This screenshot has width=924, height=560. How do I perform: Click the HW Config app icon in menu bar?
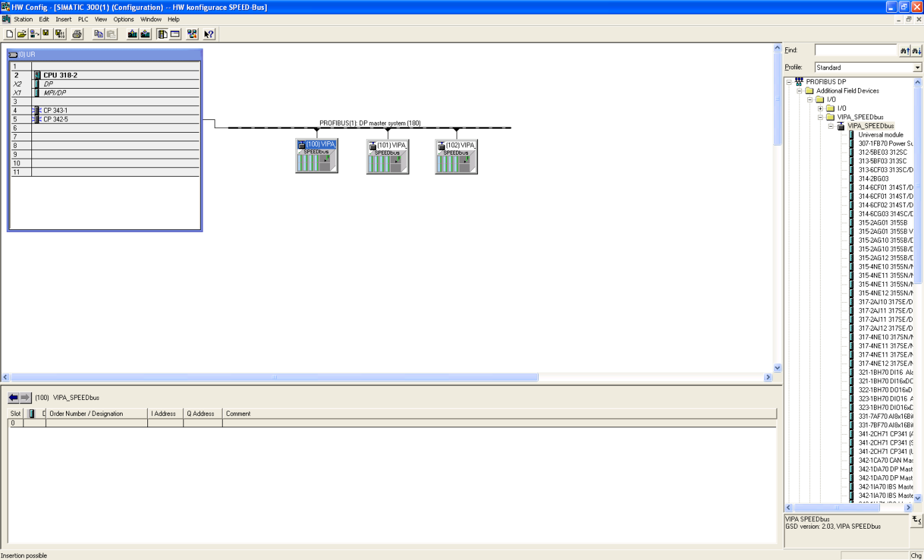click(6, 19)
